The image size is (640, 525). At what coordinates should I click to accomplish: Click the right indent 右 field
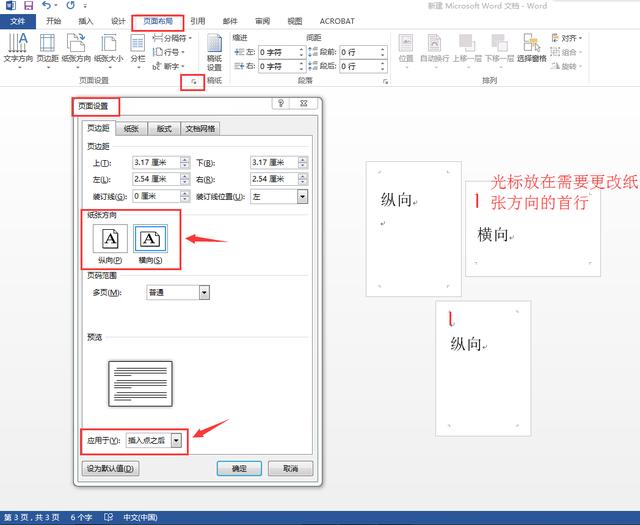pyautogui.click(x=282, y=66)
